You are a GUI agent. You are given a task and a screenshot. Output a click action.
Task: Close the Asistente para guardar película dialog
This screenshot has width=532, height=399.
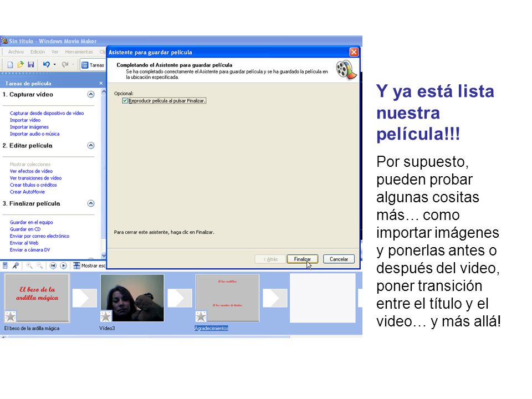point(354,52)
